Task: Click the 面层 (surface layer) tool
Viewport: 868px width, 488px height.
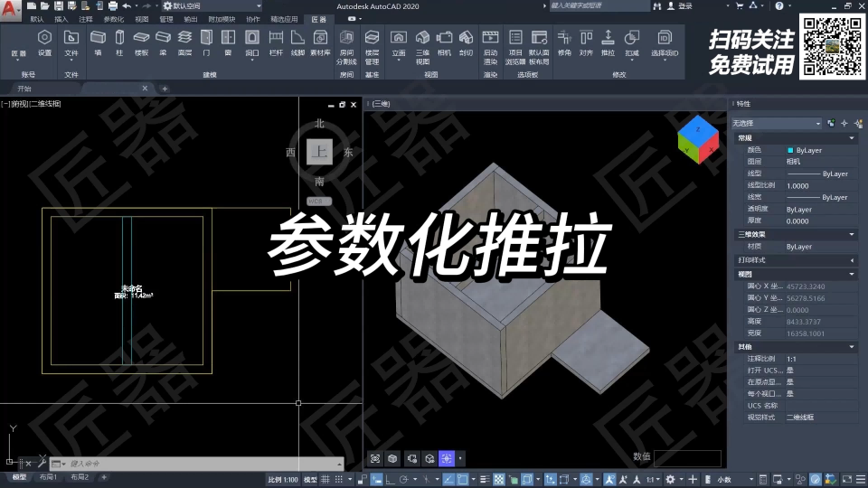Action: pyautogui.click(x=184, y=43)
